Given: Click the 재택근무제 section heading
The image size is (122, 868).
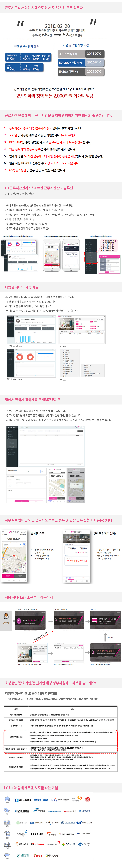Looking at the screenshot, I should 32,400.
